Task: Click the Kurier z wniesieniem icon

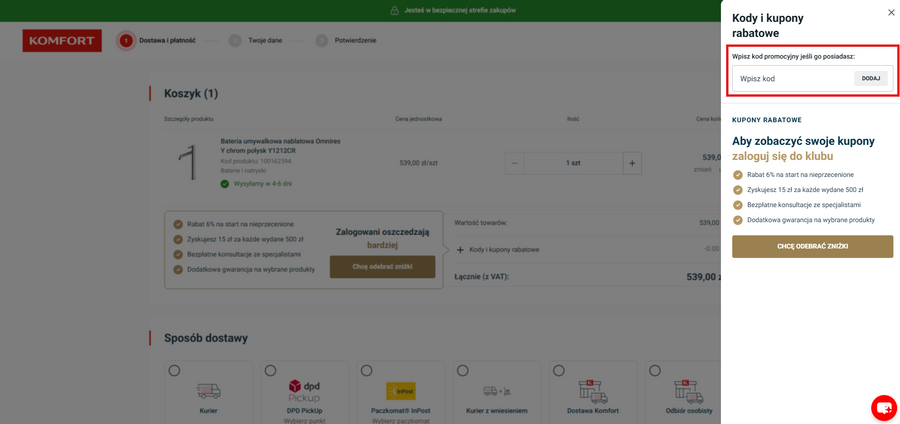Action: 496,391
